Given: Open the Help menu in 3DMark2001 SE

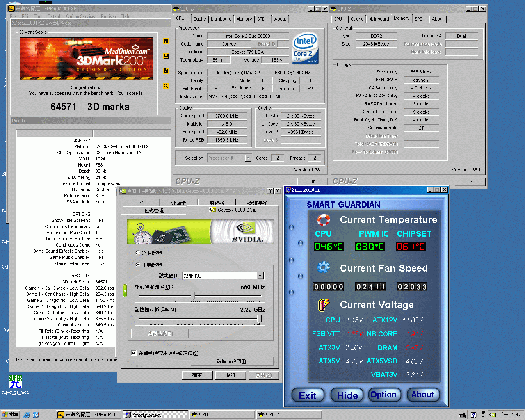Looking at the screenshot, I should coord(126,16).
